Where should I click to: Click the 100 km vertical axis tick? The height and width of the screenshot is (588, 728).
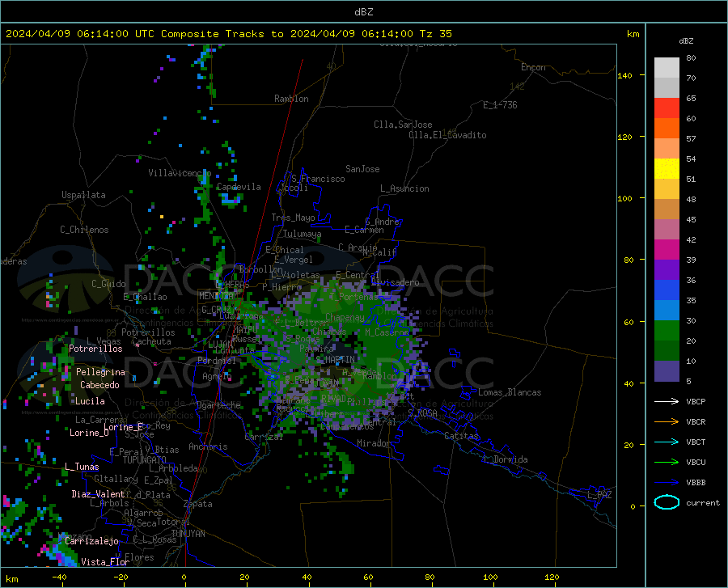625,198
